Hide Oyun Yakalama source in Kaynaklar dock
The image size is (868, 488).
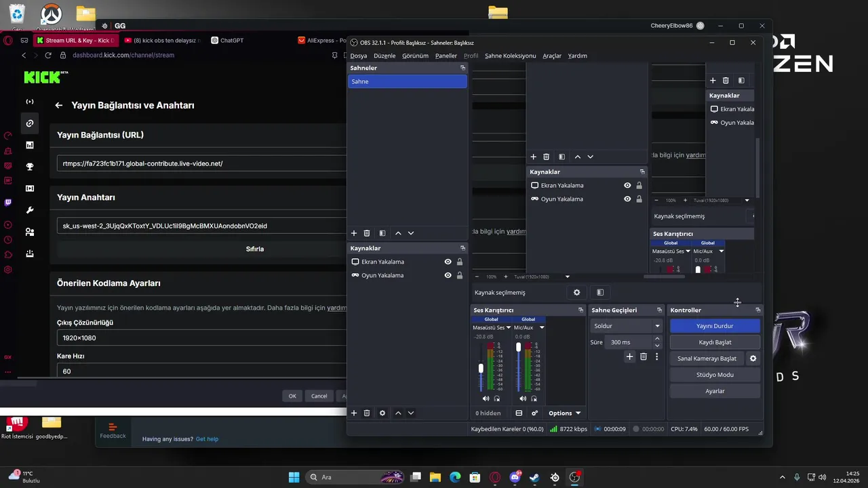pos(448,275)
